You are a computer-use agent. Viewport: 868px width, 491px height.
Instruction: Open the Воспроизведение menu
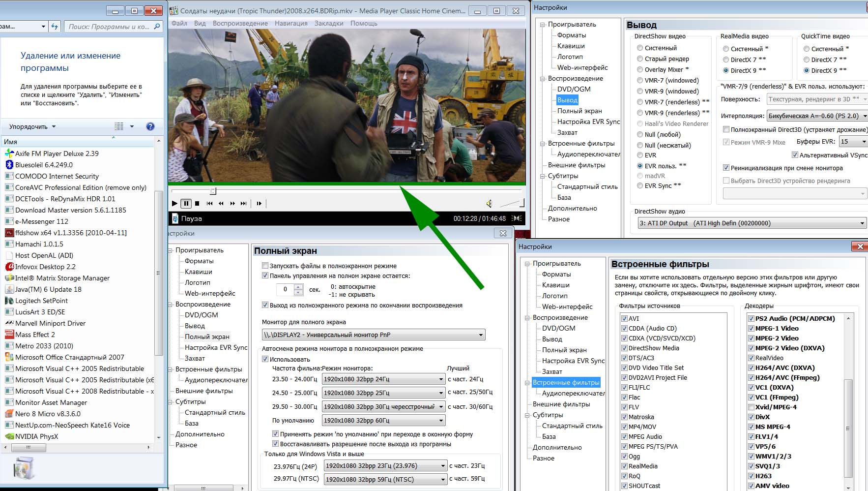(x=240, y=23)
